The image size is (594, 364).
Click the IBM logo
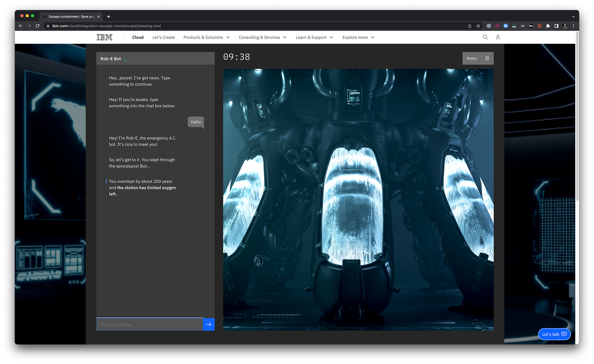(x=104, y=37)
